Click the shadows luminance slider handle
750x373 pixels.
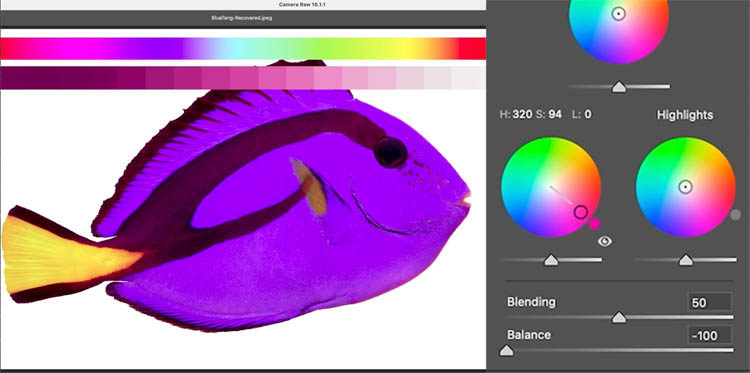tap(551, 260)
